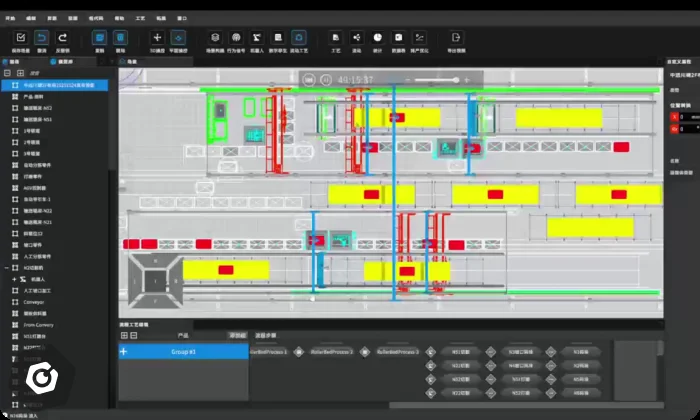
Task: Open the flow nodes share-style toolbar icon
Action: [x=357, y=38]
